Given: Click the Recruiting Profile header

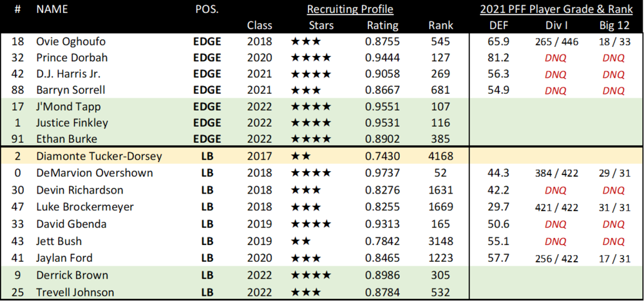Looking at the screenshot, I should tap(350, 9).
